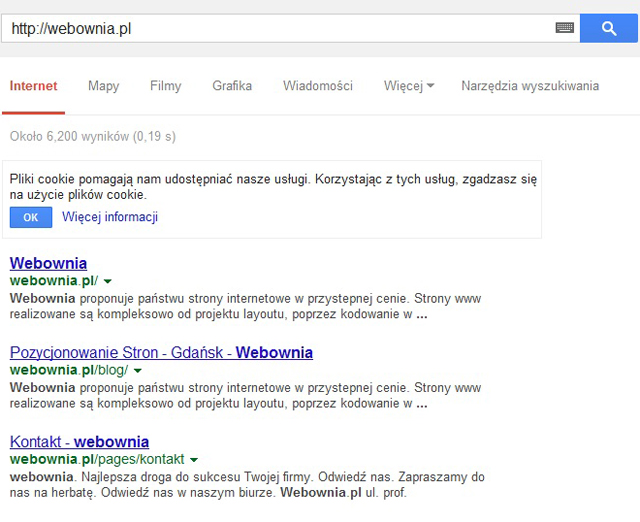Select the Internet tab
The image size is (640, 522).
pos(33,86)
